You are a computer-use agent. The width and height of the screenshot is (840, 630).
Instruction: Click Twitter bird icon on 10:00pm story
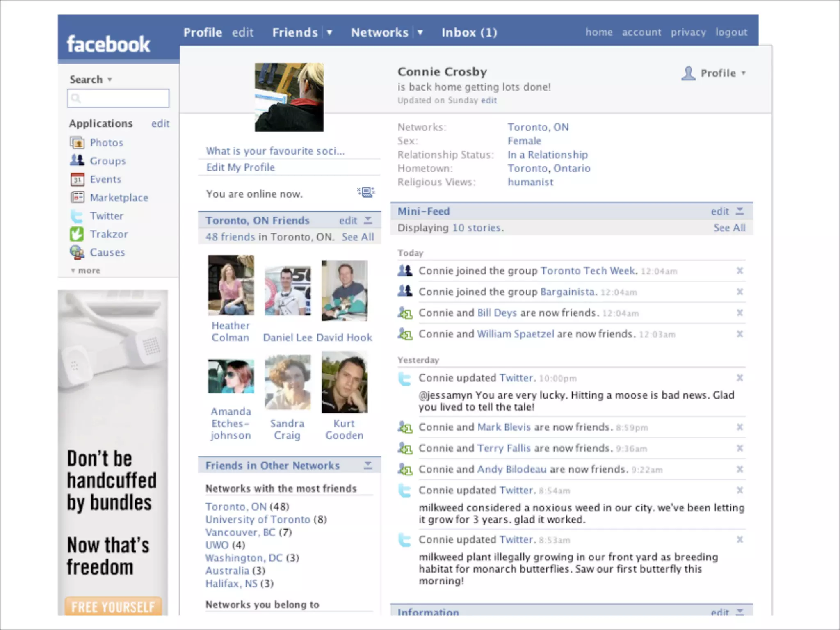[405, 379]
